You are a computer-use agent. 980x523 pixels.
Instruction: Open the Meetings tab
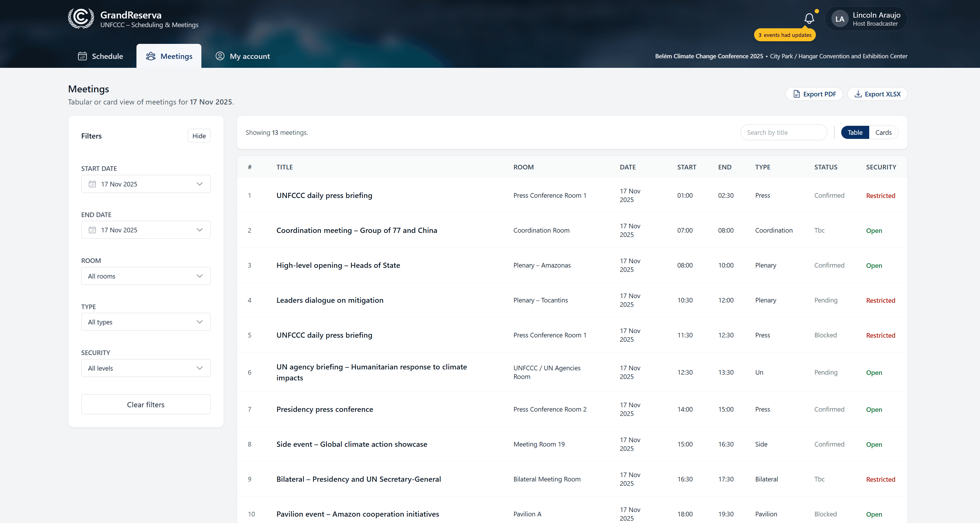click(x=169, y=56)
